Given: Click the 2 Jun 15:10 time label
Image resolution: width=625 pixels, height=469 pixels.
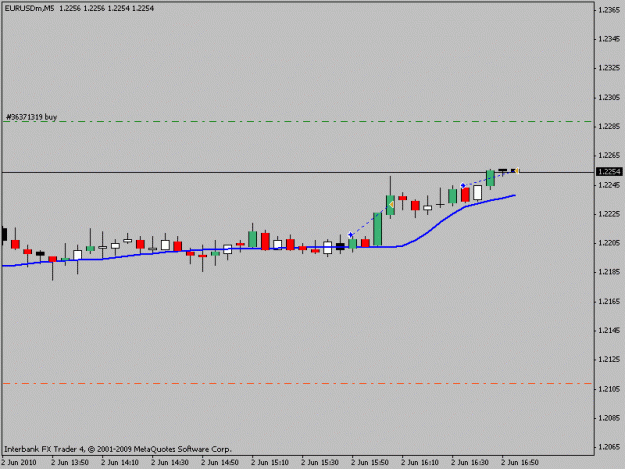Looking at the screenshot, I should point(270,463).
